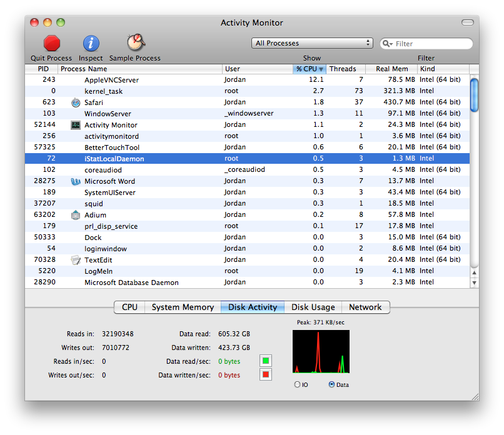Click the red Data written color swatch

[266, 374]
